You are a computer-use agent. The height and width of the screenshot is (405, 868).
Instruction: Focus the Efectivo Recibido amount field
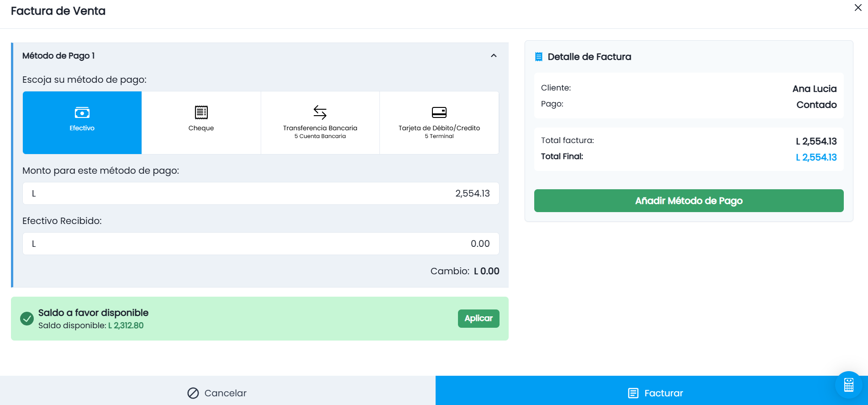point(261,244)
